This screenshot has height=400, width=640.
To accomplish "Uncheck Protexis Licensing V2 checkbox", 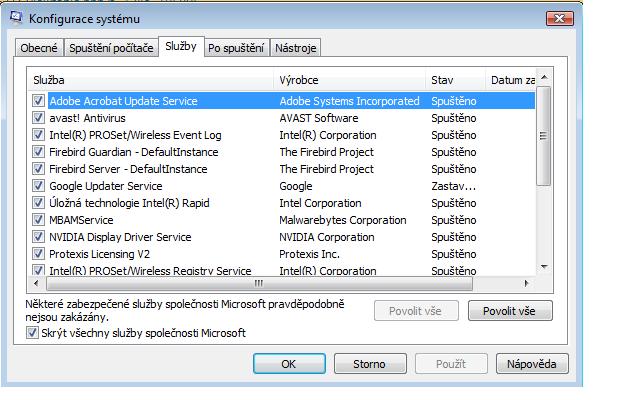I will pos(38,254).
